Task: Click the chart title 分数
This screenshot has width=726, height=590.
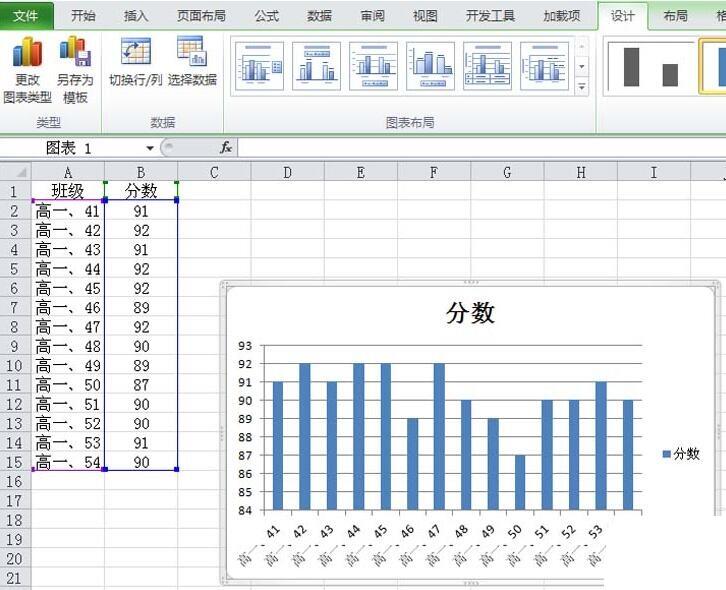Action: click(470, 314)
